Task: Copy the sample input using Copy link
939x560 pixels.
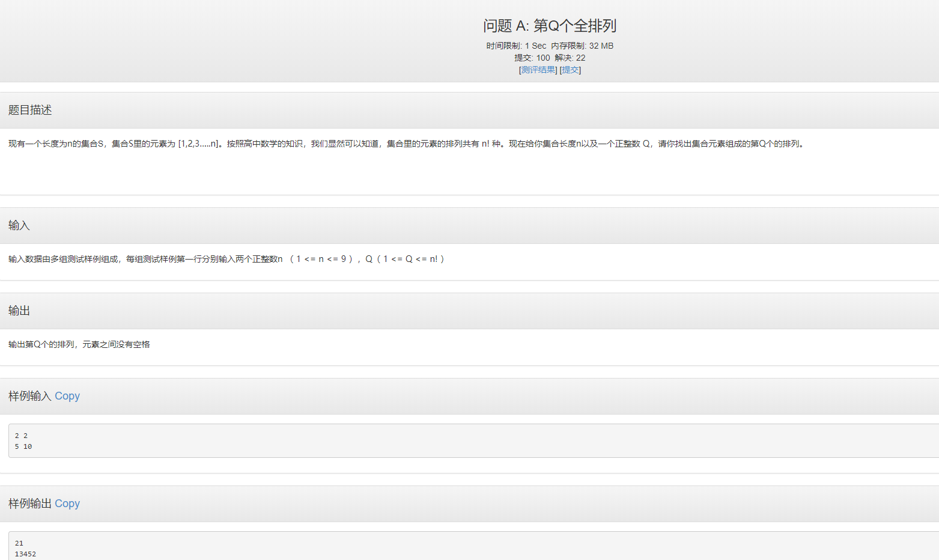Action: click(x=67, y=396)
